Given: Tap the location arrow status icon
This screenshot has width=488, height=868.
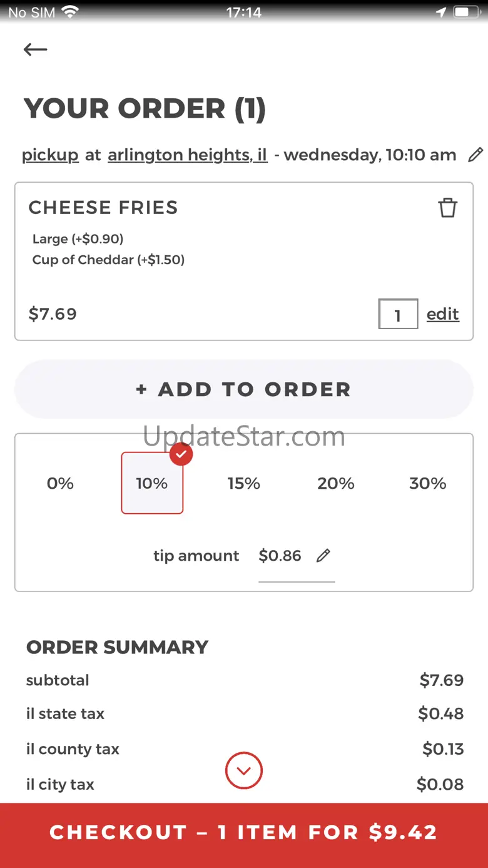Looking at the screenshot, I should coord(441,13).
